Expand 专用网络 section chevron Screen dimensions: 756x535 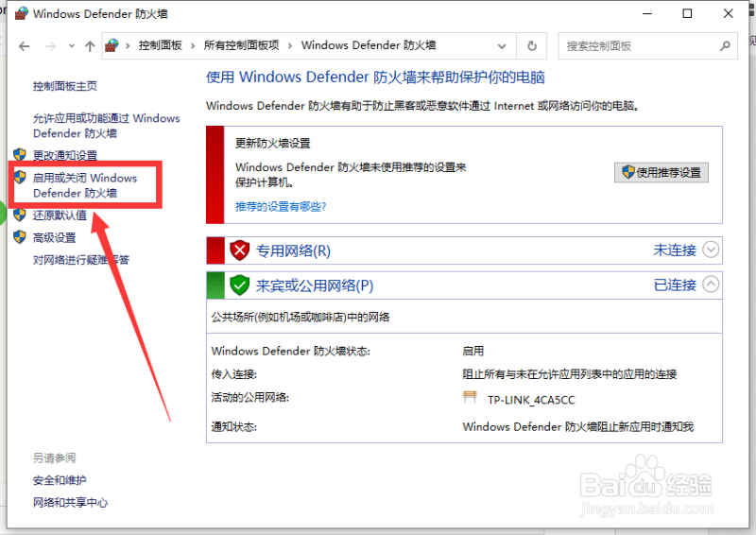pyautogui.click(x=711, y=250)
